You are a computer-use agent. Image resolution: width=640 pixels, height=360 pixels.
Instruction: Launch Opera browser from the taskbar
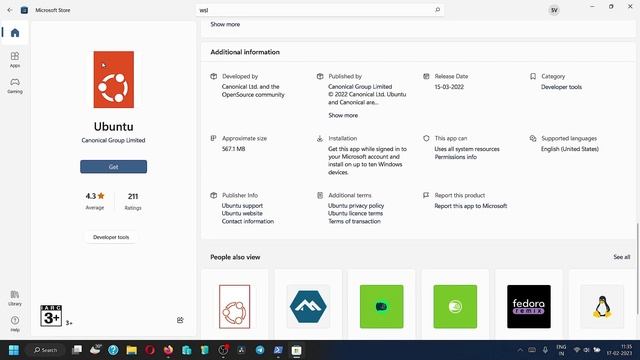coord(150,350)
